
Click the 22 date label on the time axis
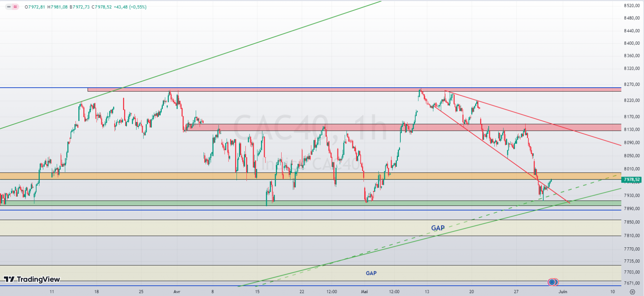coord(302,292)
